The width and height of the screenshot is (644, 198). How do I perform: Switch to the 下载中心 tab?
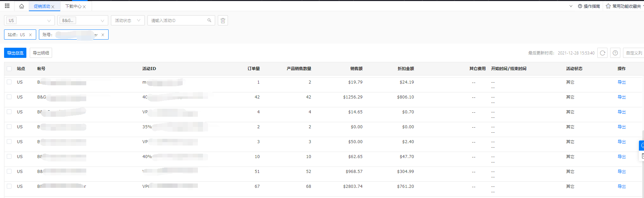pos(73,6)
